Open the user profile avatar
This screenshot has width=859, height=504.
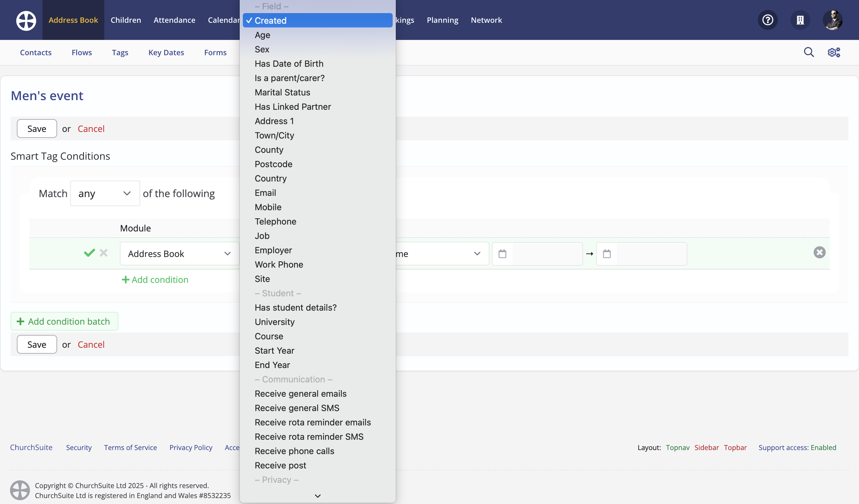(x=833, y=20)
